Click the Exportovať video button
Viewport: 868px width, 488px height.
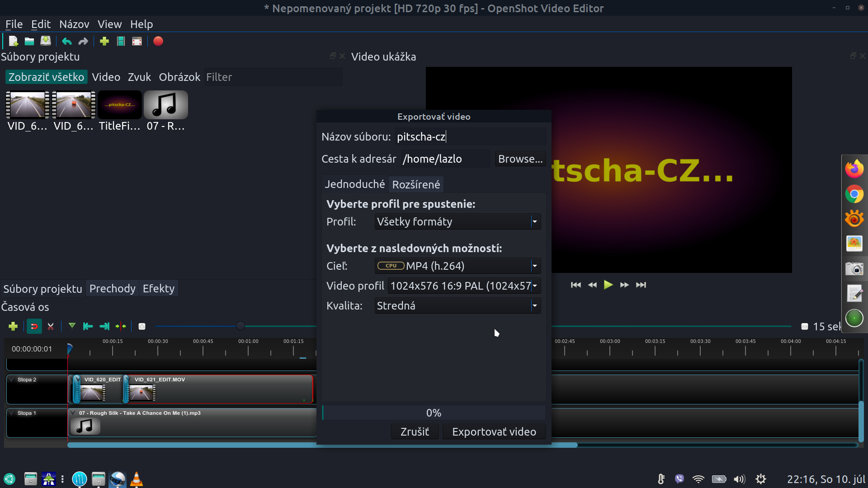494,432
